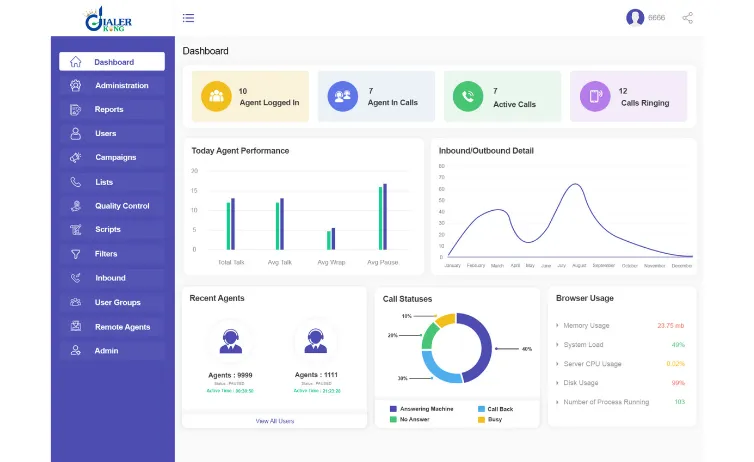
Task: Click the Inbound/Outbound Detail chart title
Action: (486, 151)
